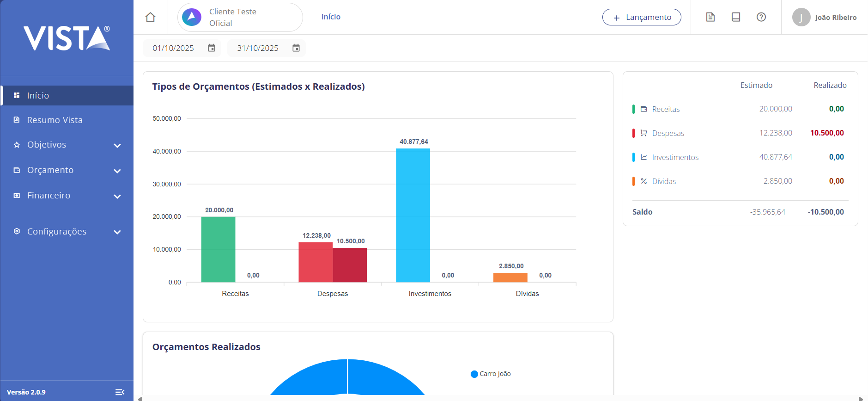The image size is (868, 401).
Task: Expand the Orçamento submenu
Action: (117, 171)
